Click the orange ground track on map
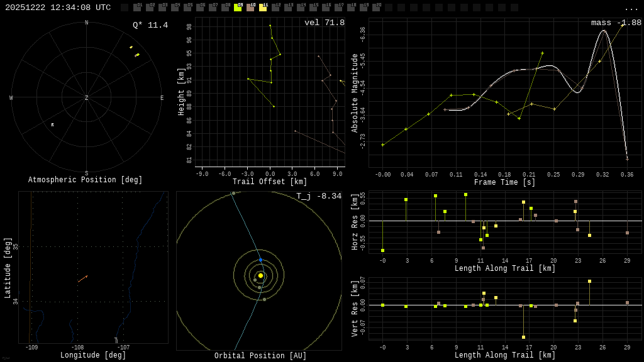The image size is (644, 362). coord(82,278)
